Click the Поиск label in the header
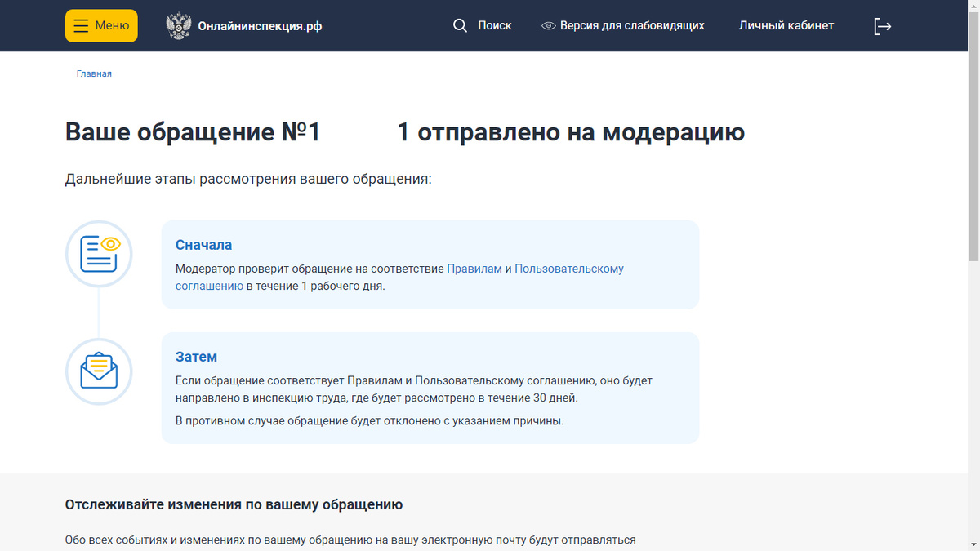Image resolution: width=980 pixels, height=551 pixels. tap(494, 25)
